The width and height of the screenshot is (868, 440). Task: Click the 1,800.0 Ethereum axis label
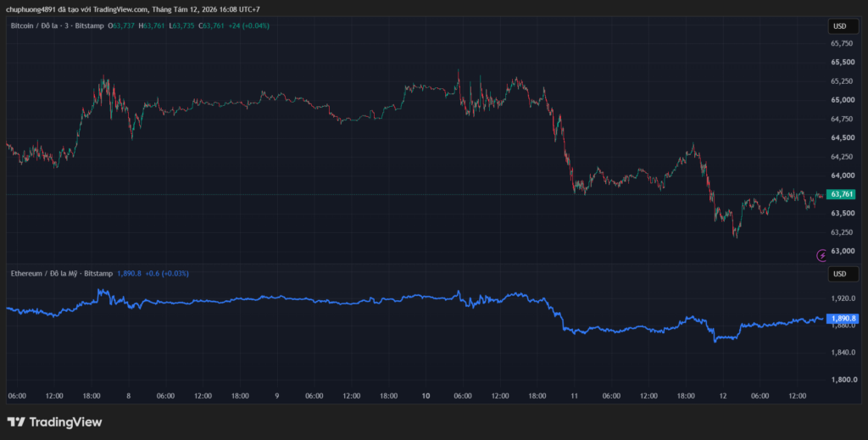[x=843, y=380]
